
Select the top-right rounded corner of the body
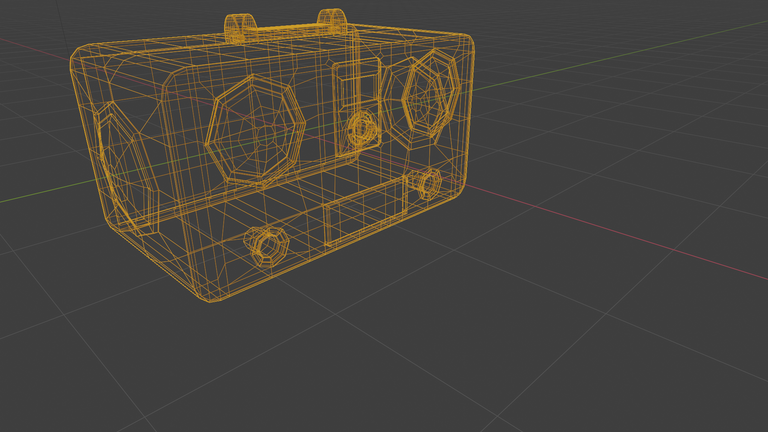click(464, 44)
